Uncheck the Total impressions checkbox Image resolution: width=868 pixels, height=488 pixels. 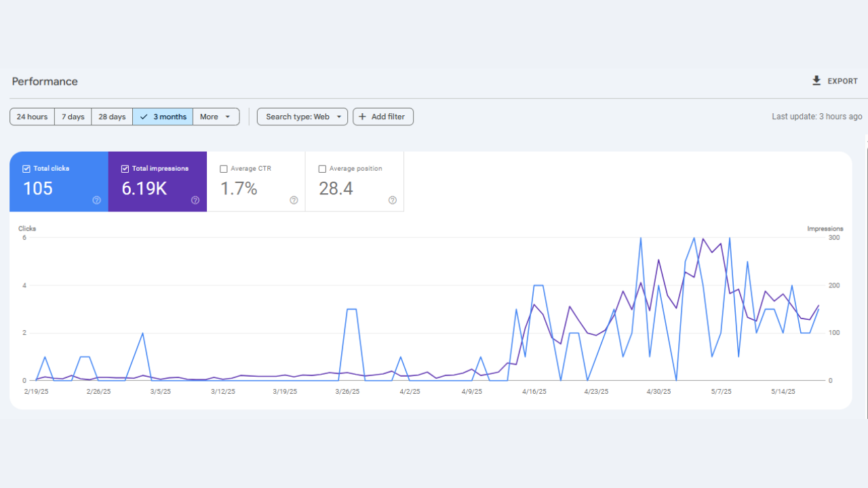pyautogui.click(x=125, y=169)
